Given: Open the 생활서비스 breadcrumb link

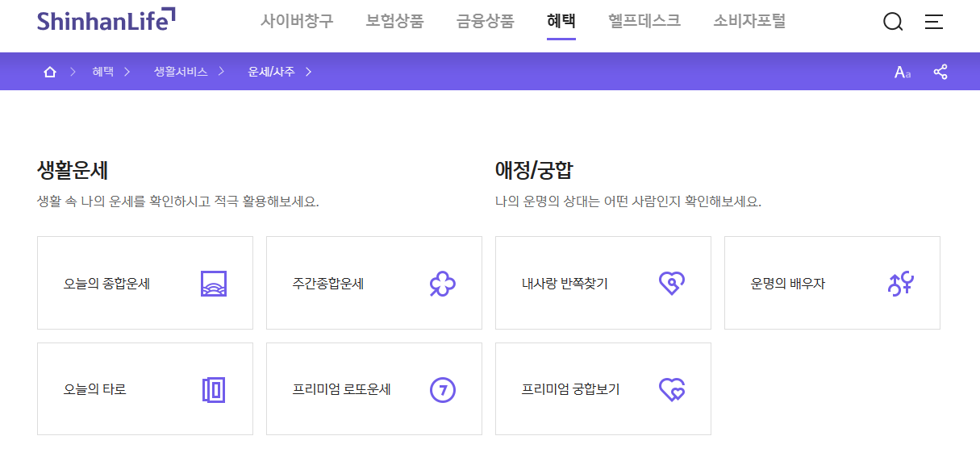Looking at the screenshot, I should pyautogui.click(x=179, y=71).
